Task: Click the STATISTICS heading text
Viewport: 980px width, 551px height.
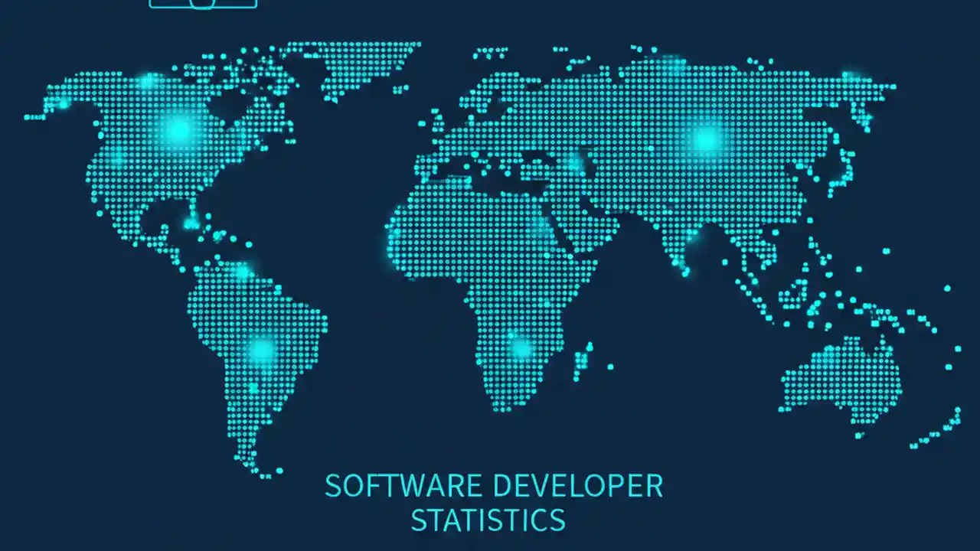Action: (488, 521)
